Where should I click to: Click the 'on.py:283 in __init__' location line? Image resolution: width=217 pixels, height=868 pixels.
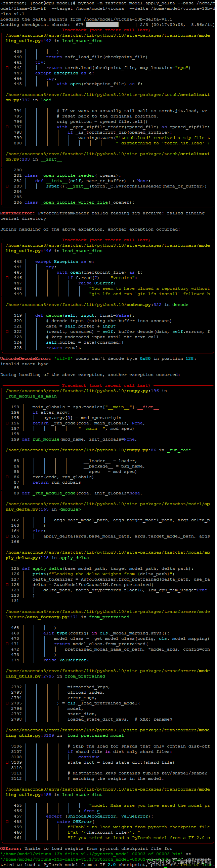pyautogui.click(x=34, y=160)
